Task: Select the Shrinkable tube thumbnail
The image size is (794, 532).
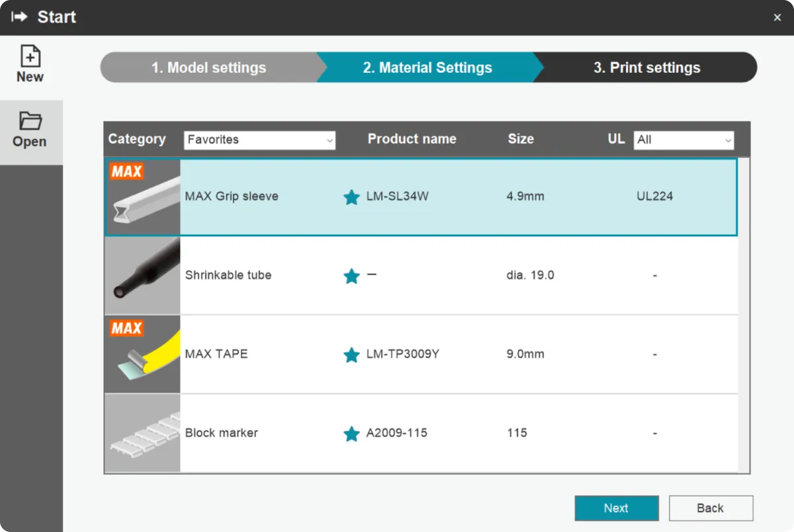Action: point(143,275)
